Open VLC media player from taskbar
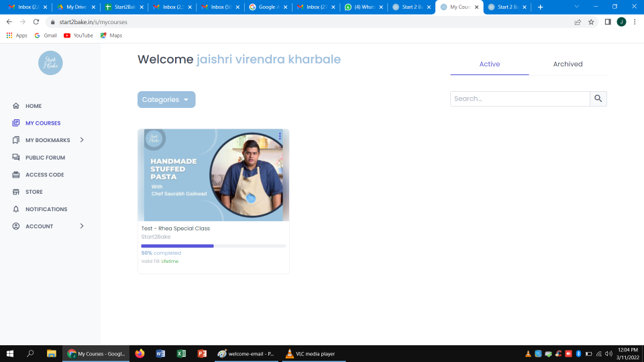 click(310, 353)
